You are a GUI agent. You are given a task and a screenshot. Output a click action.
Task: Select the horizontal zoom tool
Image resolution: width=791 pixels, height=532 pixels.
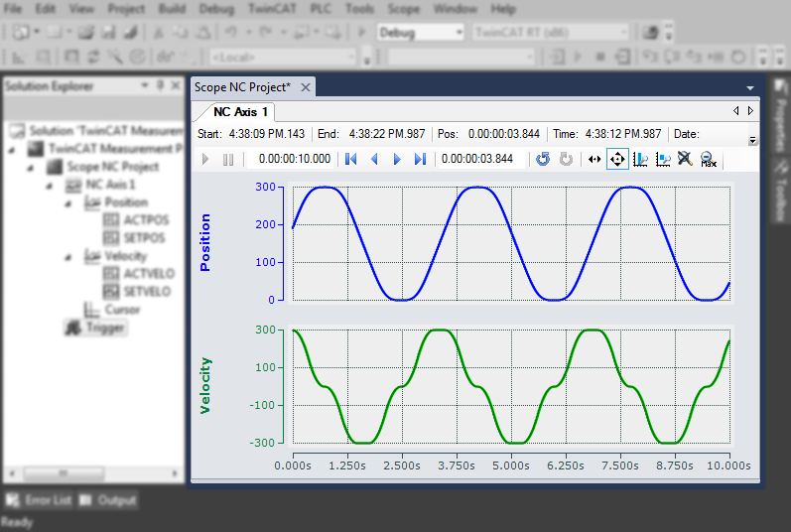coord(641,160)
